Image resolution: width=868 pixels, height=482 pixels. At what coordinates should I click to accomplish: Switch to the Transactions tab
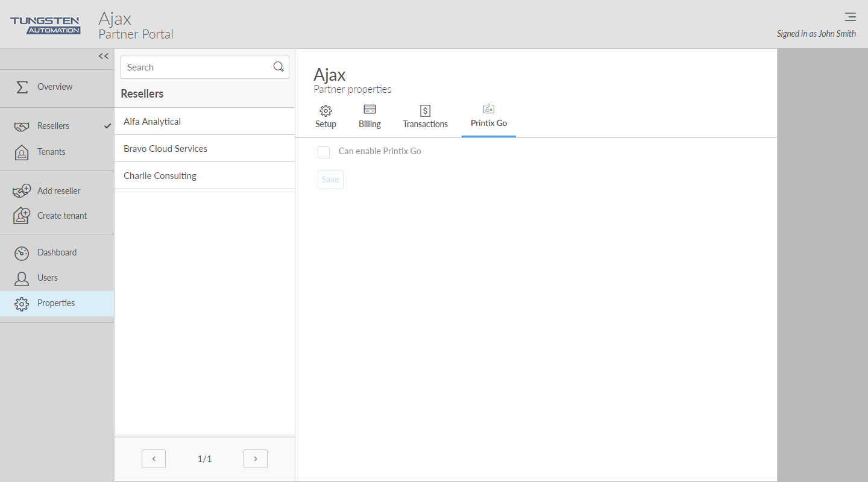[x=425, y=116]
